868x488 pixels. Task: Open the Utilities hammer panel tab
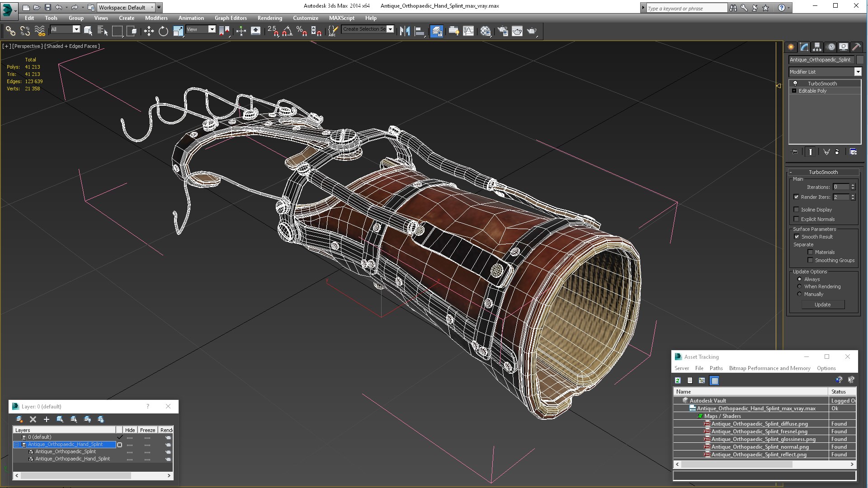tap(856, 47)
